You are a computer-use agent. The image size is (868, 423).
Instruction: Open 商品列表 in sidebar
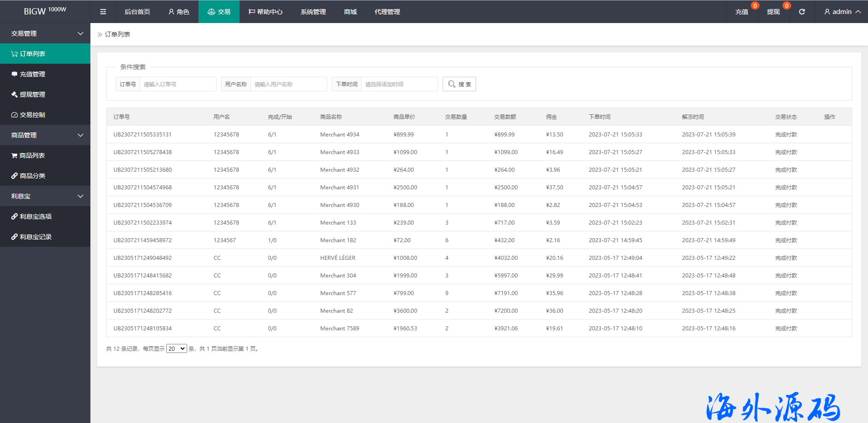[x=32, y=155]
